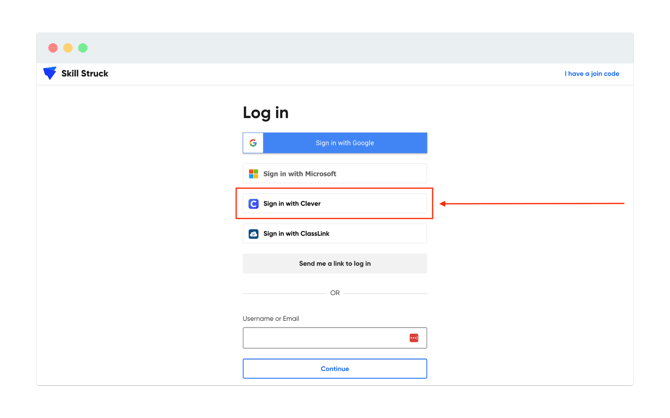Sign in with Google
Viewport: 670px width, 418px height.
pos(335,143)
